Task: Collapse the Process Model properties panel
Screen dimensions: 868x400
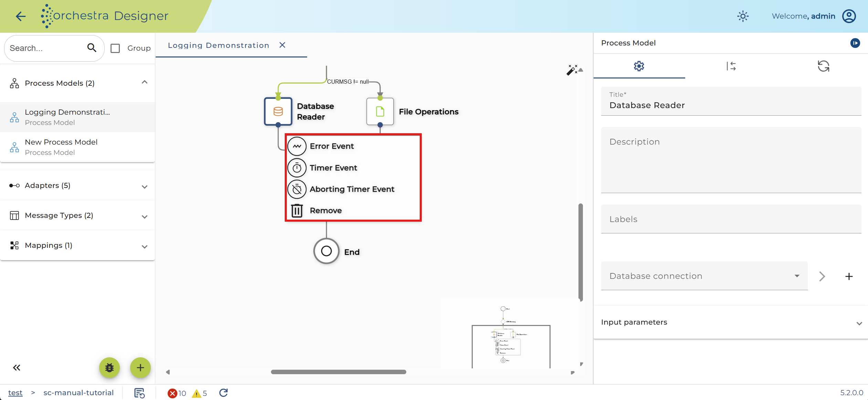Action: [x=855, y=43]
